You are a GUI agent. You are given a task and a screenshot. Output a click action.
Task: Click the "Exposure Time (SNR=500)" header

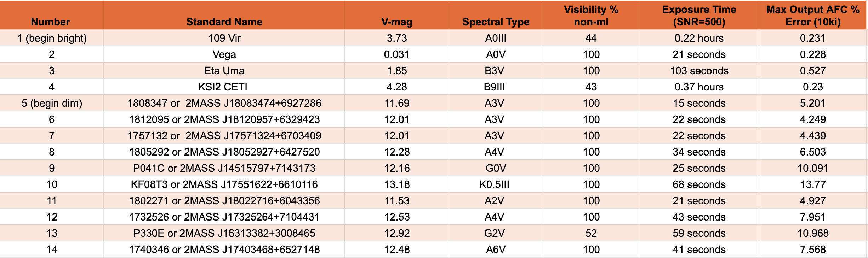pyautogui.click(x=699, y=16)
